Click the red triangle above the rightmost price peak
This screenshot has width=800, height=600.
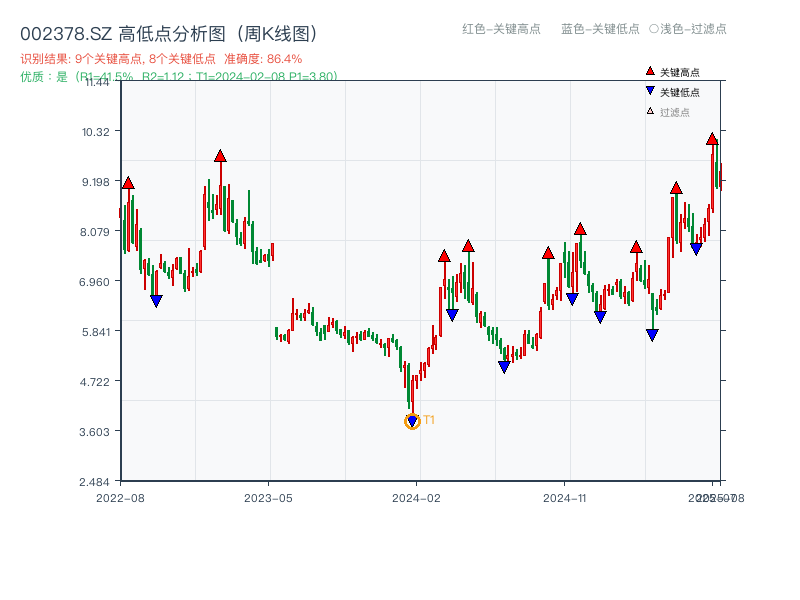(x=712, y=140)
